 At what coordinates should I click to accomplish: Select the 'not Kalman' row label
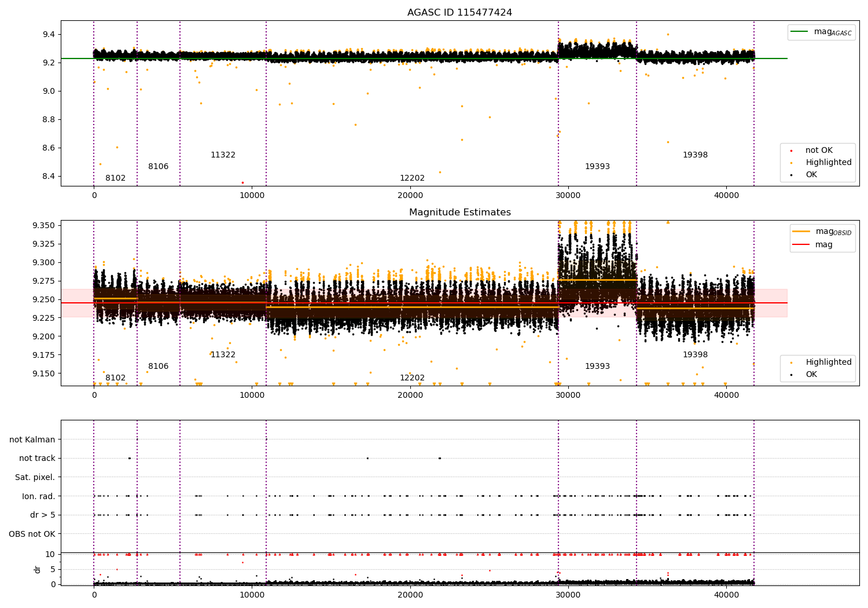point(32,439)
